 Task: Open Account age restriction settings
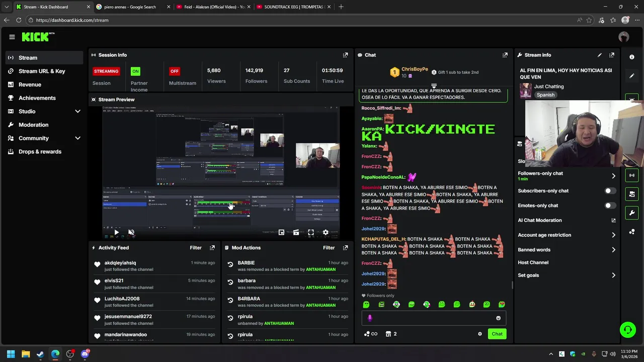[567, 235]
